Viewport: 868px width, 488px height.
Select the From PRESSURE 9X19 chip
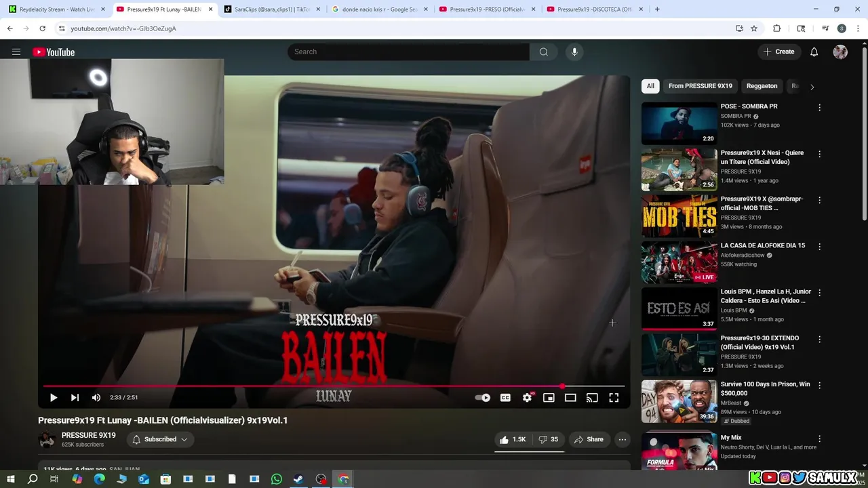(701, 86)
